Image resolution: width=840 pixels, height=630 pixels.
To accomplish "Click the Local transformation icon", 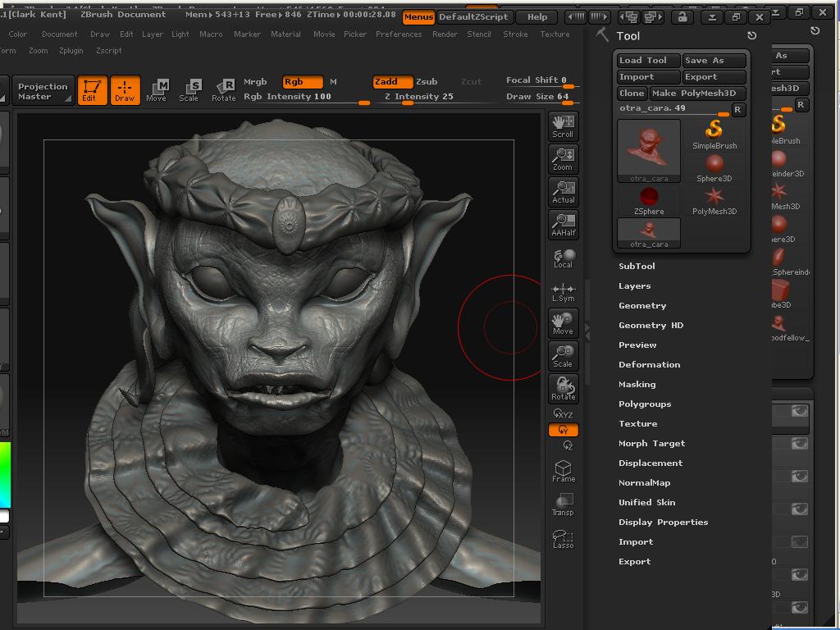I will point(563,257).
